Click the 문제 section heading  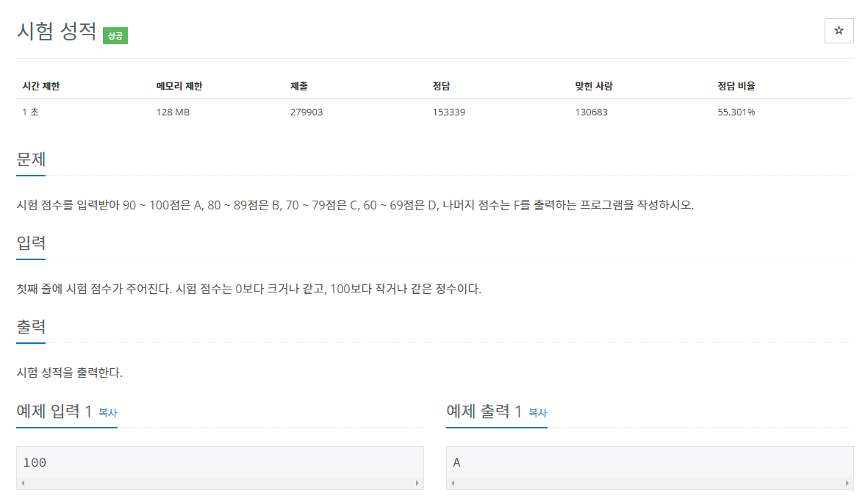(31, 159)
